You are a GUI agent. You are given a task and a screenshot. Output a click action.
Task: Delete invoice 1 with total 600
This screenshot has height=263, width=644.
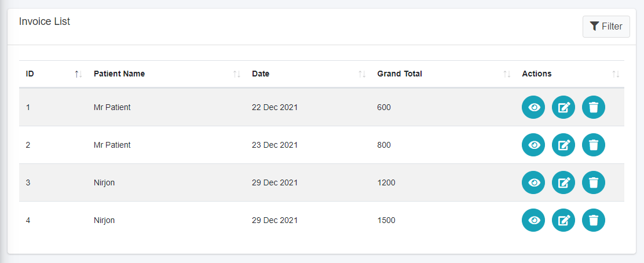(x=594, y=107)
